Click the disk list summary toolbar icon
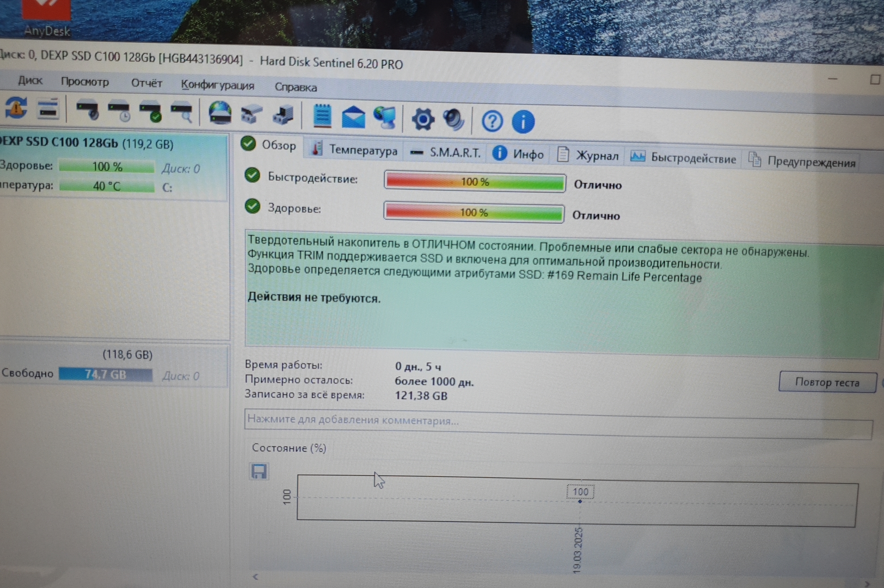The width and height of the screenshot is (884, 588). 48,109
